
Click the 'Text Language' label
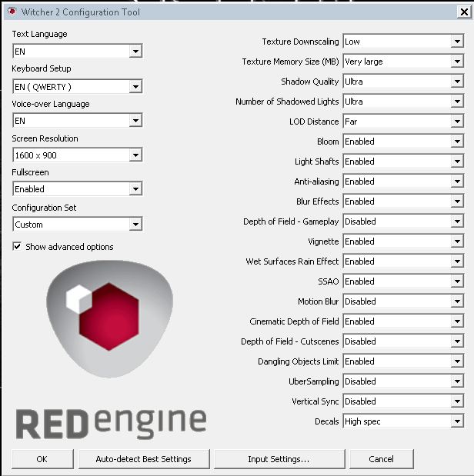pos(39,34)
